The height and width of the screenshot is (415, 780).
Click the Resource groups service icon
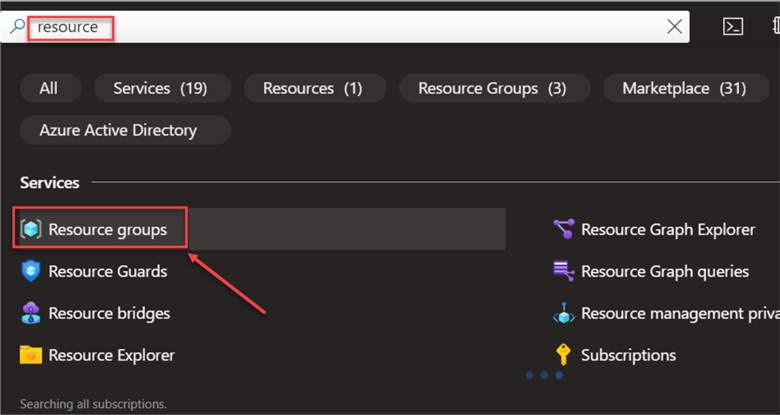click(x=31, y=230)
